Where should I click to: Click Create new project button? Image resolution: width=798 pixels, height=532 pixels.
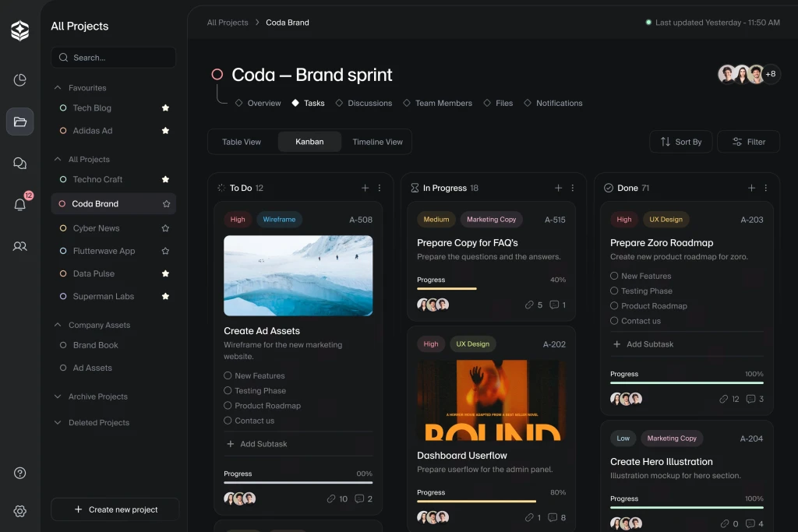coord(115,509)
